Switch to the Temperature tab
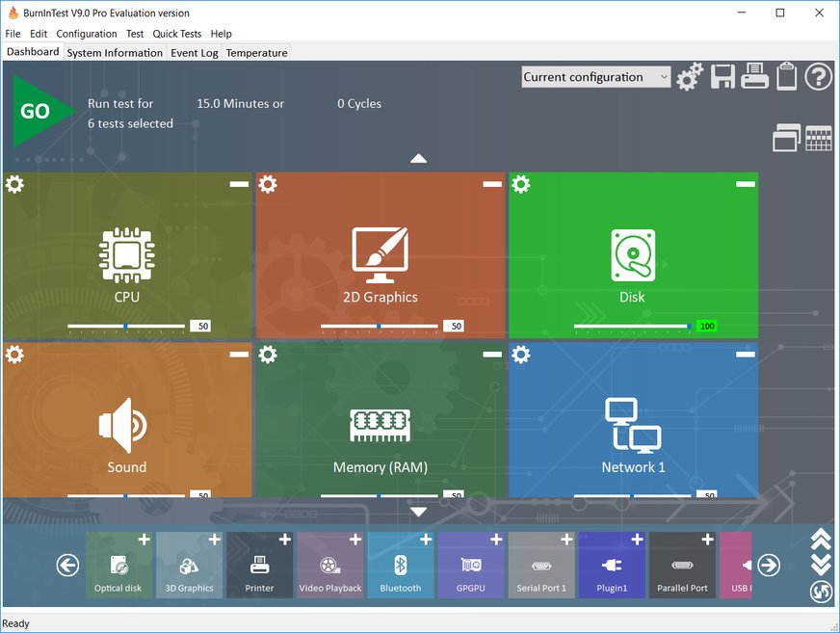Viewport: 840px width, 633px height. pos(256,53)
